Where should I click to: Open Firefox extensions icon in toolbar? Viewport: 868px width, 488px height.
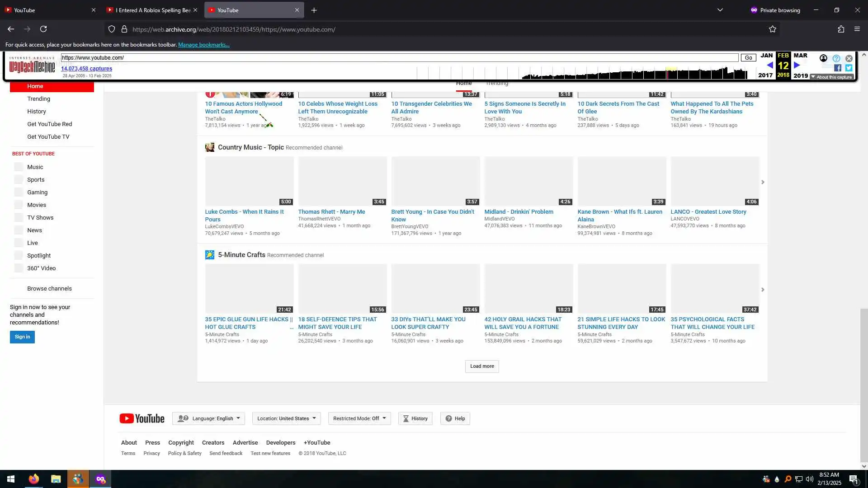click(x=841, y=29)
